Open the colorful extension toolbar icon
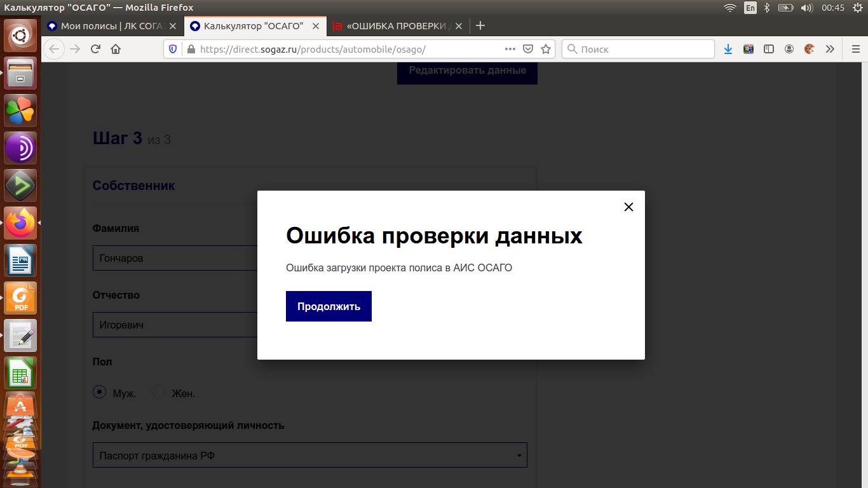This screenshot has width=868, height=488. 749,49
